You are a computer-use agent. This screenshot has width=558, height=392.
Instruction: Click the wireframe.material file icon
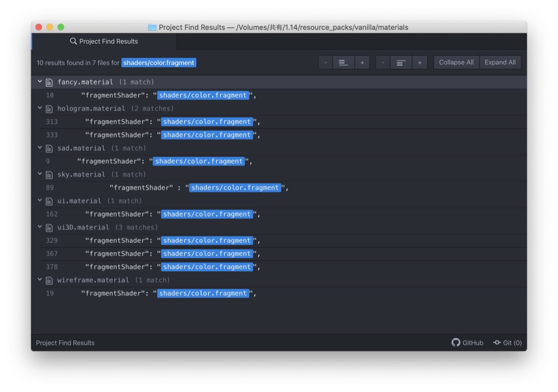tap(49, 280)
